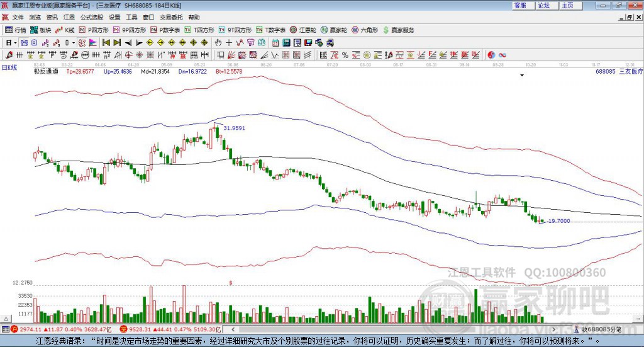Open the 江恩 menu

tap(69, 17)
